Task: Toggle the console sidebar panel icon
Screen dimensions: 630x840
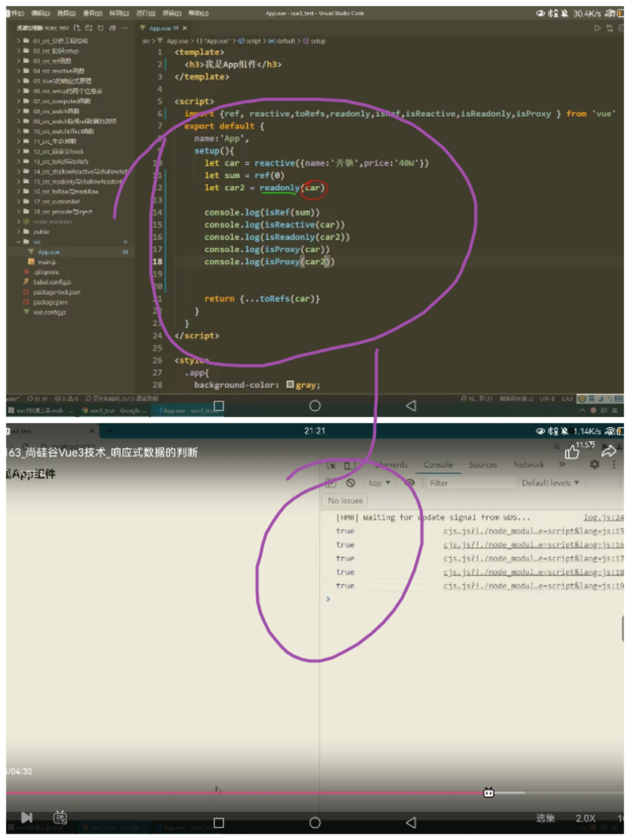Action: tap(330, 483)
